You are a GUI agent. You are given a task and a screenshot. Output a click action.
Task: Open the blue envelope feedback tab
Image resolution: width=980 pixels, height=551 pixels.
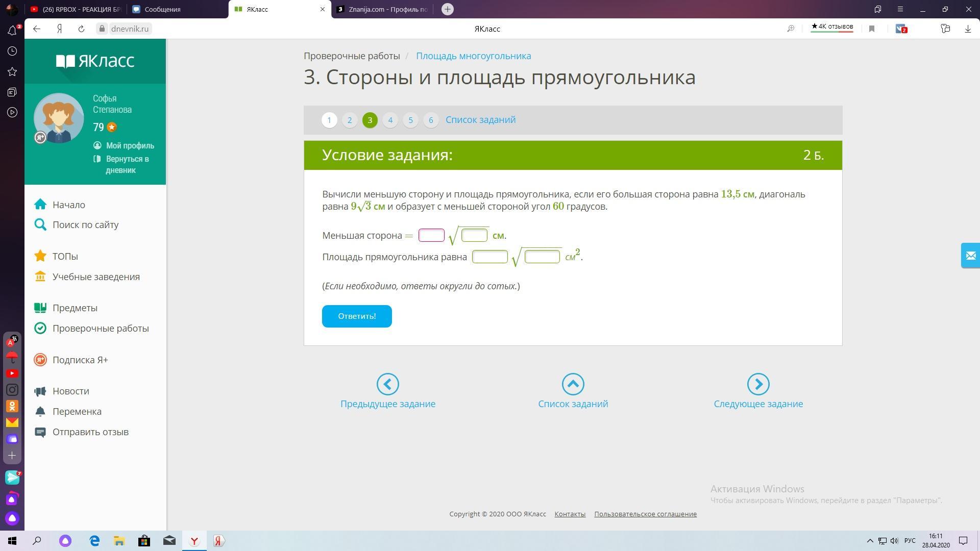pyautogui.click(x=970, y=256)
